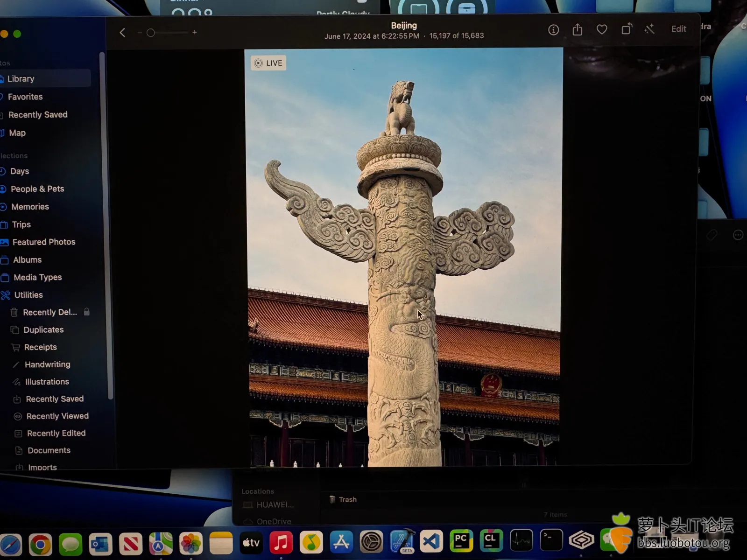Open the photo Info panel

[x=553, y=30]
